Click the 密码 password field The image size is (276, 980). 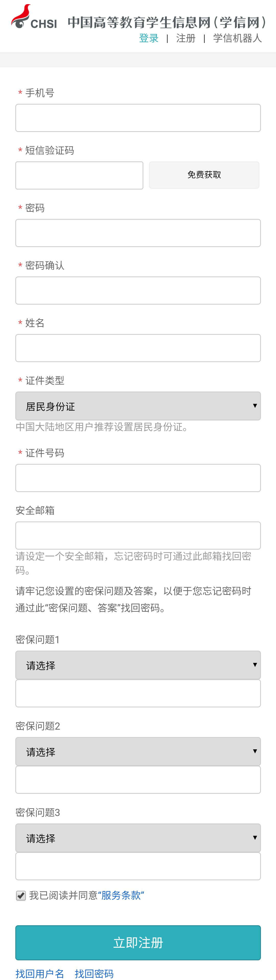(138, 233)
